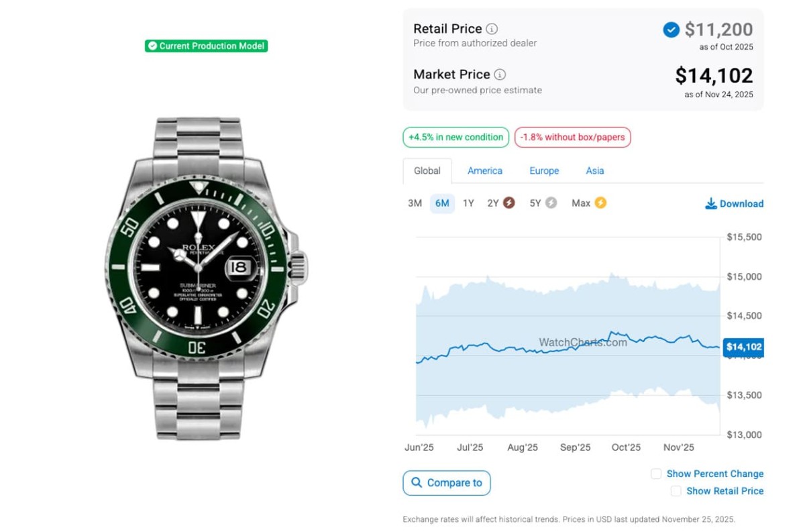Click the $14,102 price marker on chart
This screenshot has height=532, width=805.
pyautogui.click(x=743, y=347)
